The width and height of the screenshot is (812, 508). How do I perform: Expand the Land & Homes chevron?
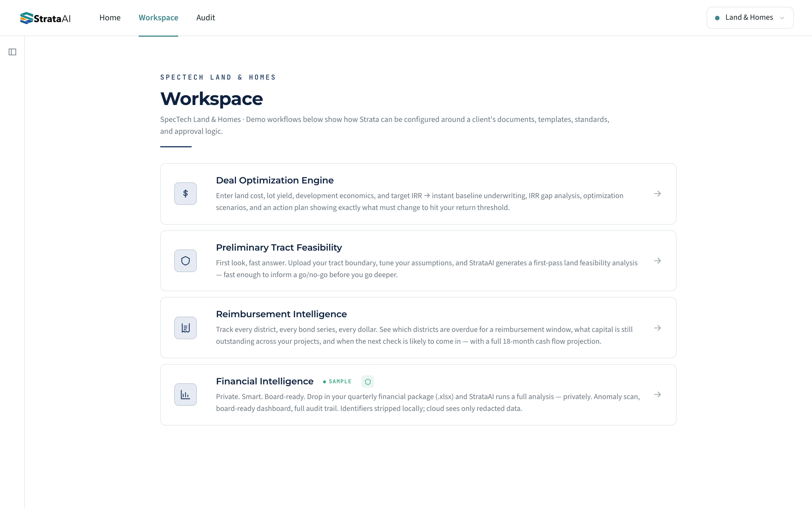point(782,18)
